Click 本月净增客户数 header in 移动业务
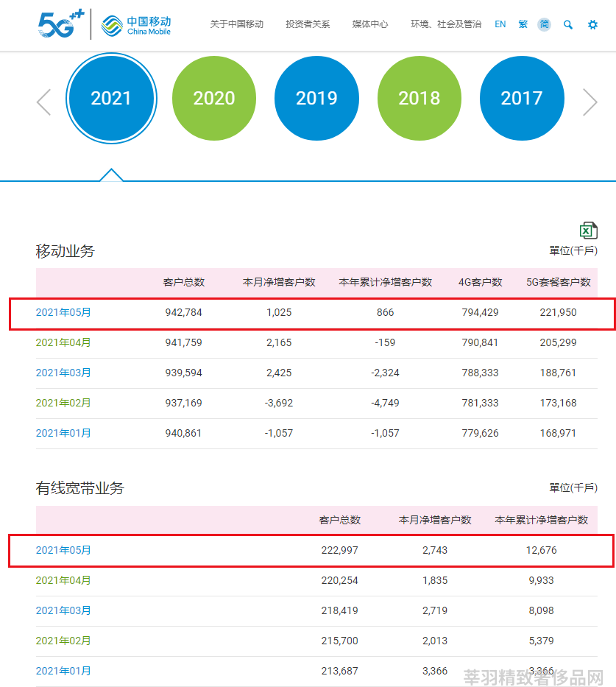This screenshot has width=616, height=687. click(x=279, y=282)
